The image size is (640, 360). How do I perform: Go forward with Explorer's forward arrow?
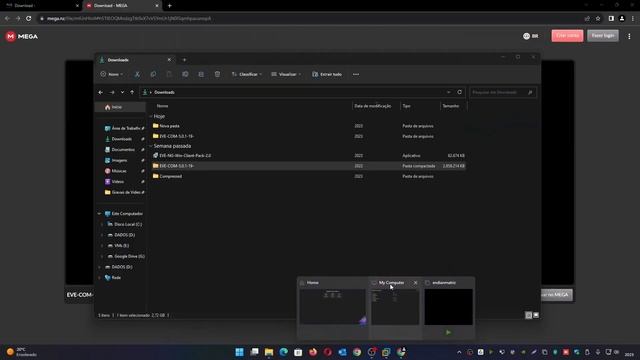click(112, 92)
